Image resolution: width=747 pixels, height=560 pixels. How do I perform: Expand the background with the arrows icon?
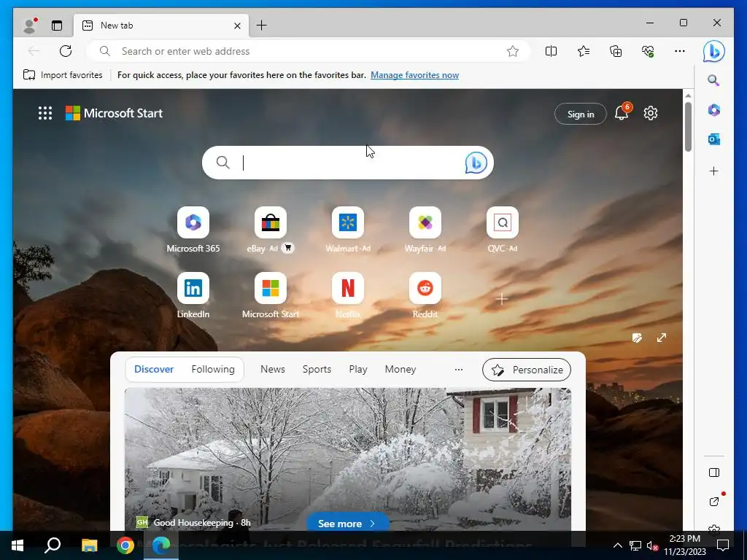click(x=661, y=338)
